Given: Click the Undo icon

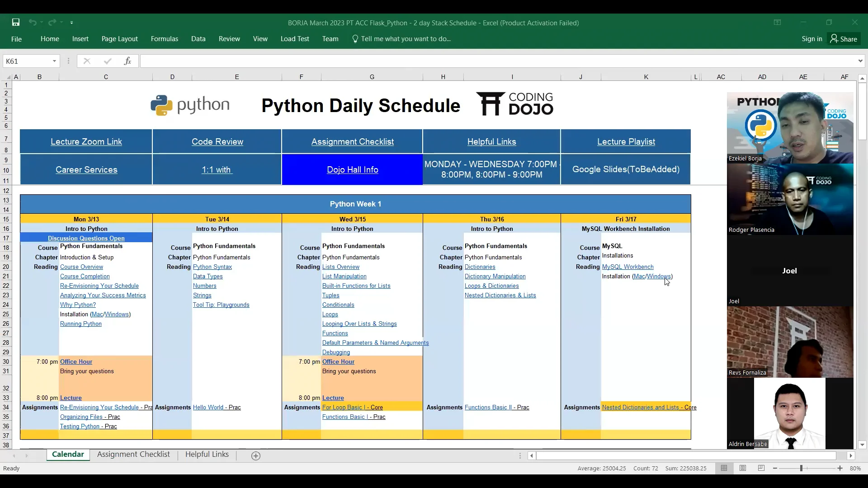Looking at the screenshot, I should [x=33, y=22].
